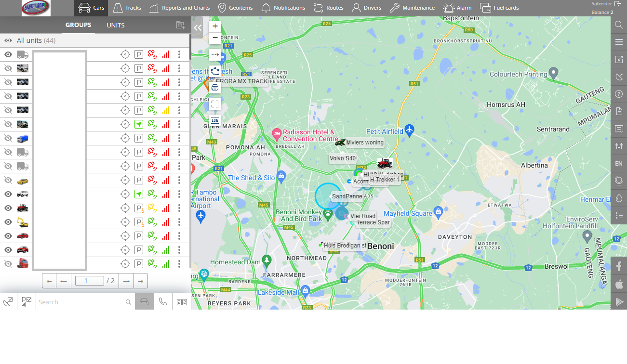627x364 pixels.
Task: Open the map LOG panel
Action: click(x=215, y=120)
